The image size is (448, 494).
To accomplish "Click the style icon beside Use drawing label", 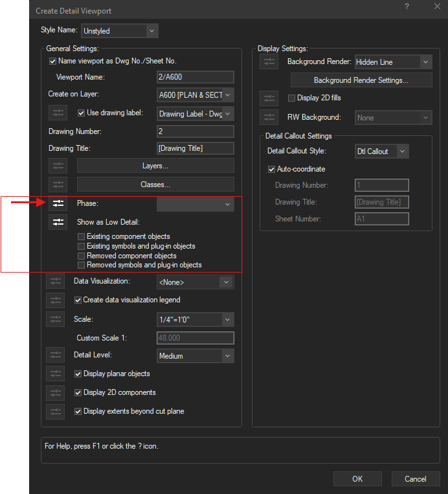I will pos(58,113).
